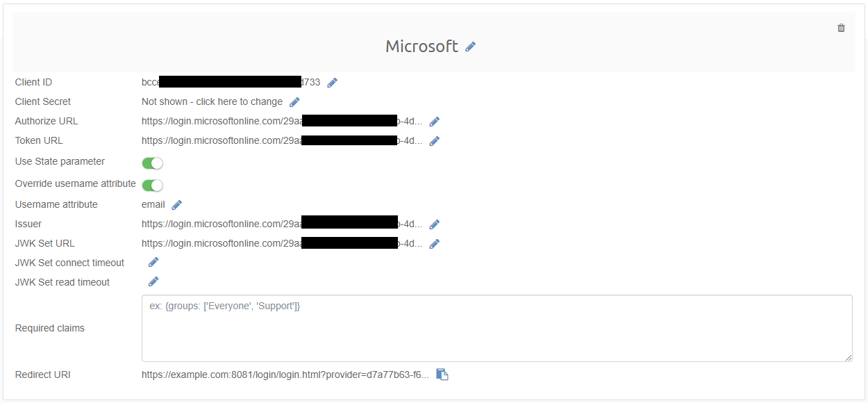
Task: Edit the JWK Set read timeout
Action: click(153, 281)
